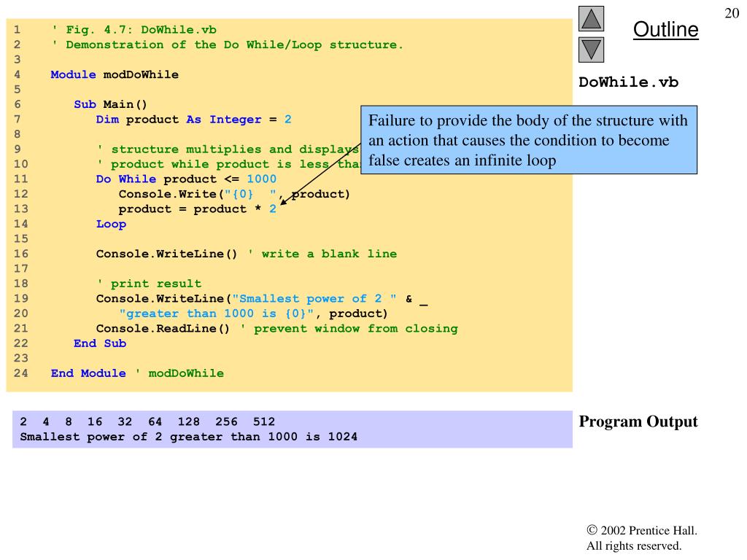The image size is (747, 560).
Task: Click the 'structure multiplies and displays' comment on line 9
Action: point(228,149)
